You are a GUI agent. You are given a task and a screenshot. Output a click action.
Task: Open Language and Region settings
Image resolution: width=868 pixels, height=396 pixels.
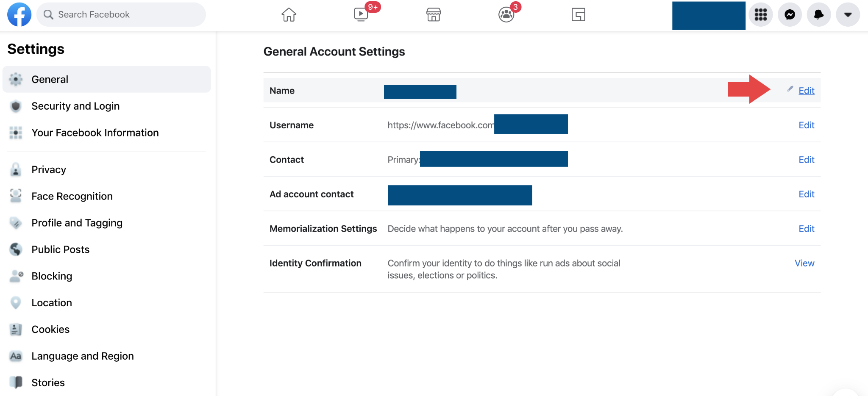[x=106, y=356]
